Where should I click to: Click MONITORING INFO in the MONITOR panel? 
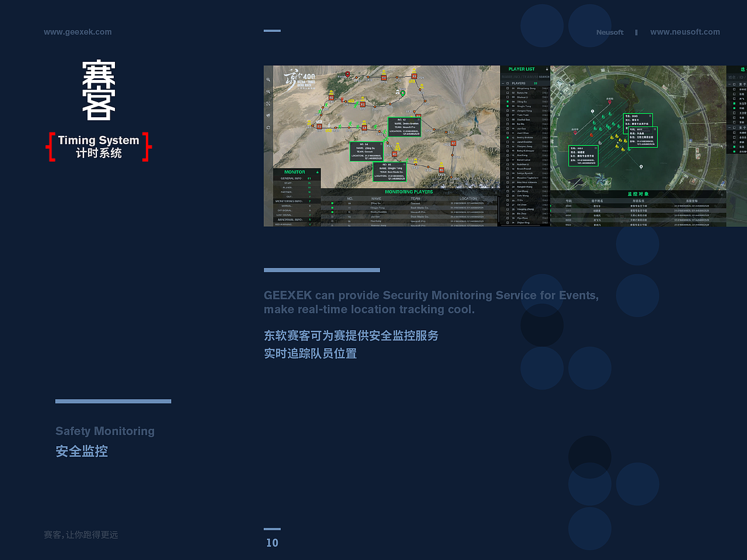click(x=289, y=201)
